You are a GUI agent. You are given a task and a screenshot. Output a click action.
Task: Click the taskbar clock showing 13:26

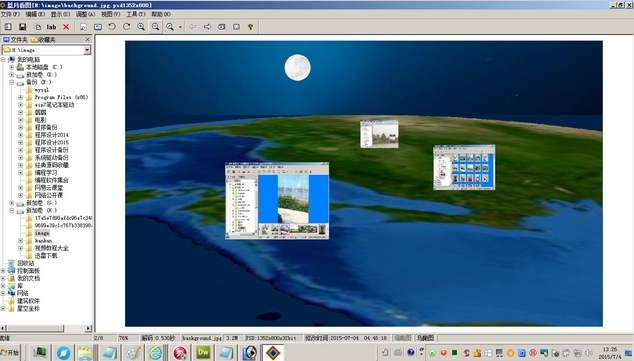coord(610,353)
